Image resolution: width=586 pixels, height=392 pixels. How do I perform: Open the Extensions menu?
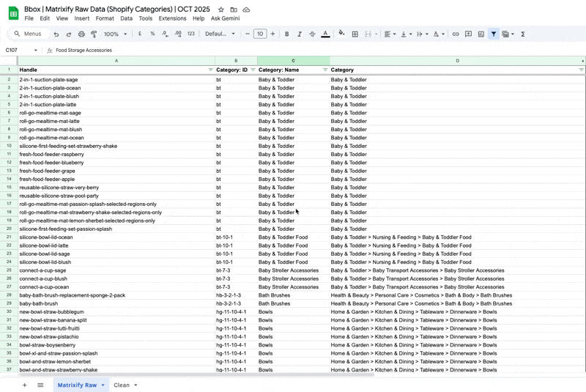(172, 18)
